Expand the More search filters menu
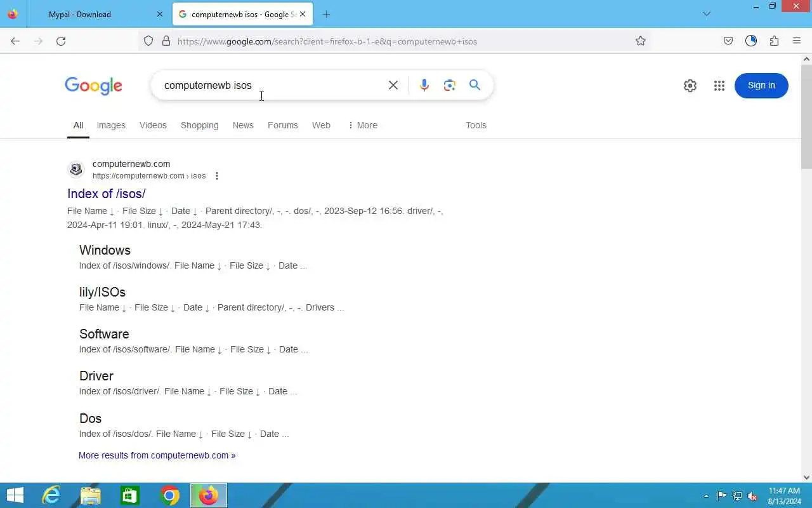Viewport: 812px width, 508px height. click(x=362, y=125)
